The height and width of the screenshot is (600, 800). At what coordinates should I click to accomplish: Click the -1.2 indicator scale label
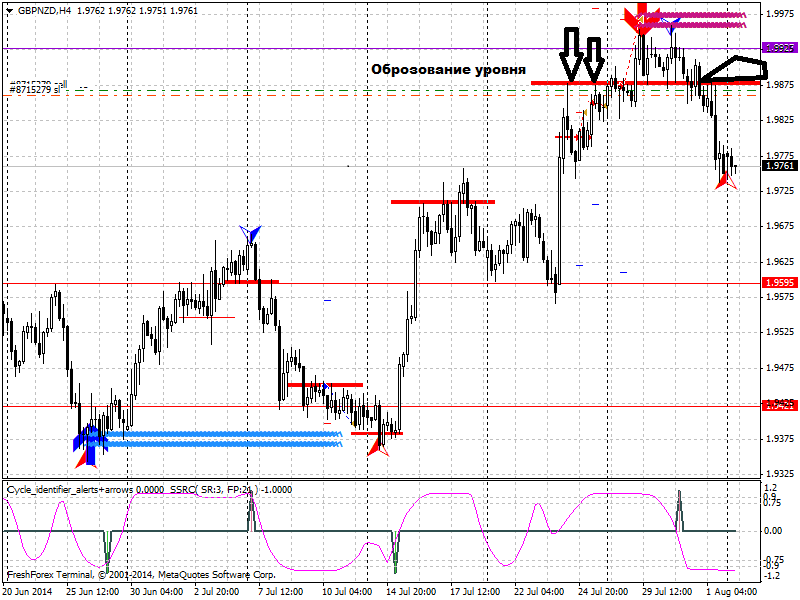[771, 576]
